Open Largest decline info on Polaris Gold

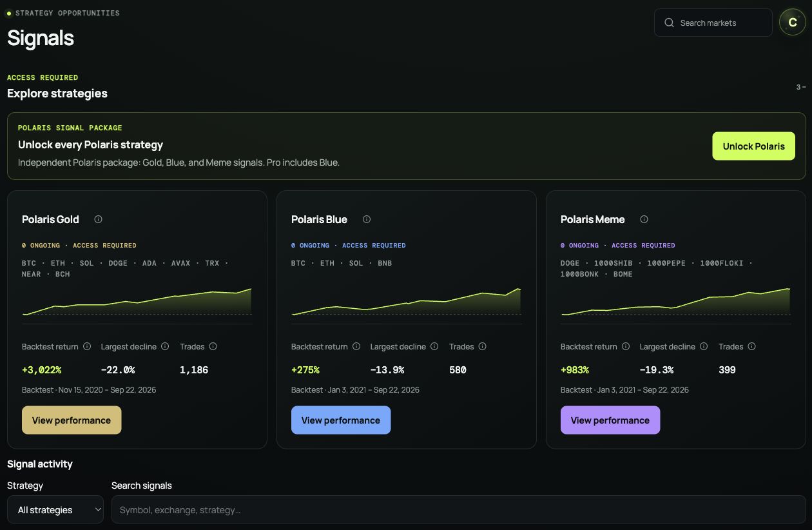coord(165,346)
